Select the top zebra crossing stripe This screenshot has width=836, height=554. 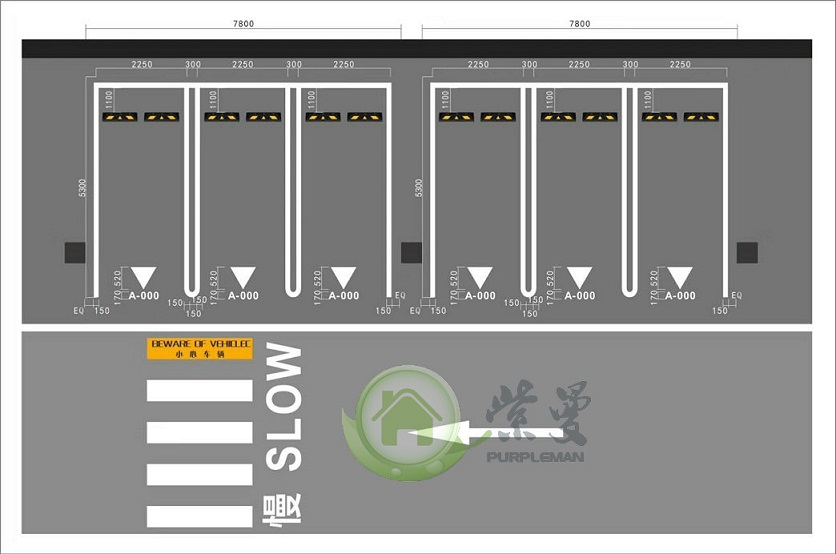click(200, 390)
